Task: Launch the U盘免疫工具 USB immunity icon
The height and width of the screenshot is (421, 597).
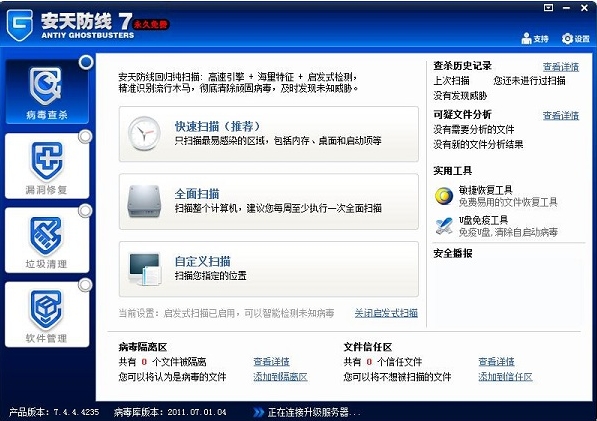Action: (x=444, y=226)
